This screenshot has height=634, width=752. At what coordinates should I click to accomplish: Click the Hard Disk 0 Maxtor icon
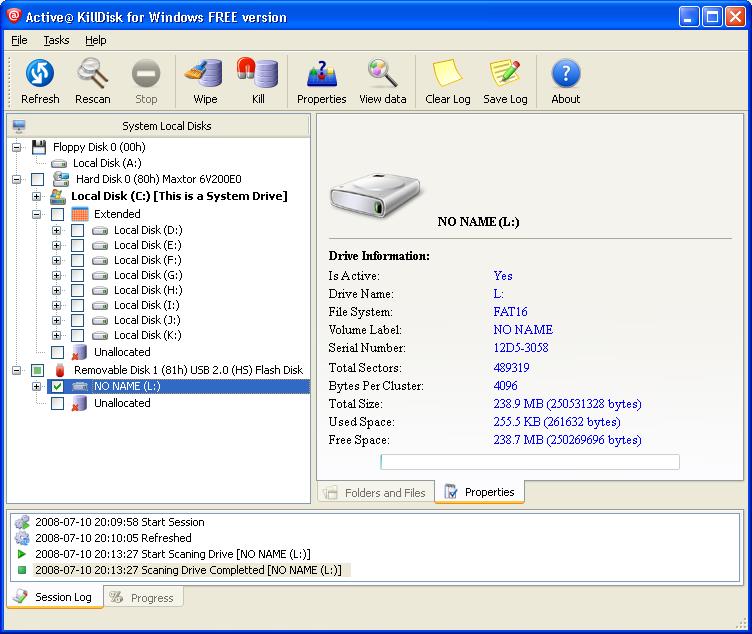coord(61,179)
